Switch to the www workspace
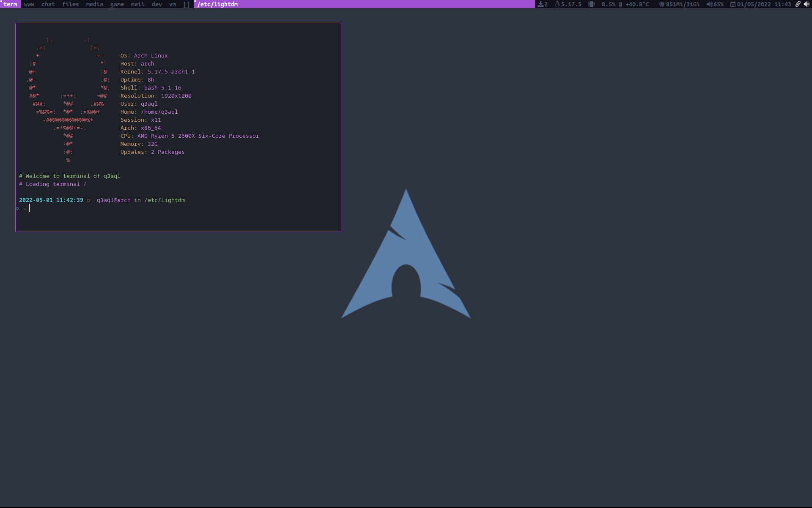Screen dimensions: 812x508 pyautogui.click(x=29, y=4)
